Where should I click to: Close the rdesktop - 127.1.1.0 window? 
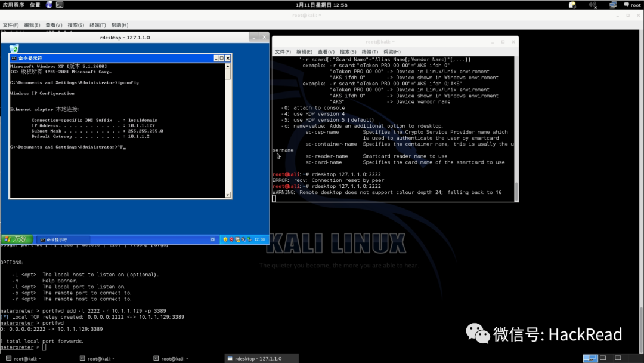click(x=264, y=38)
